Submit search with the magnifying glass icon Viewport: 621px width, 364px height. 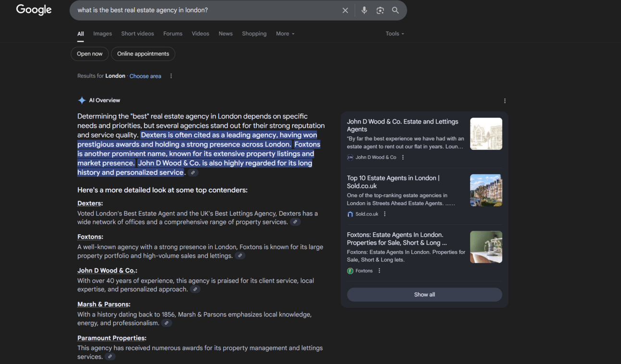click(x=395, y=10)
